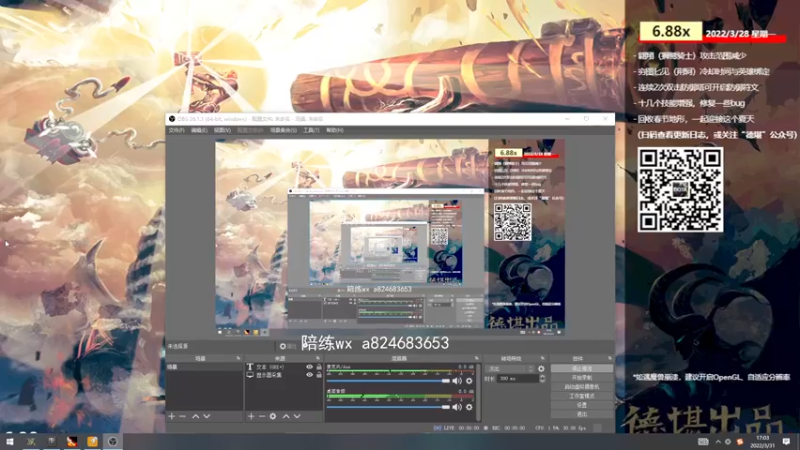Select the display capture source row
This screenshot has width=800, height=450.
point(284,374)
